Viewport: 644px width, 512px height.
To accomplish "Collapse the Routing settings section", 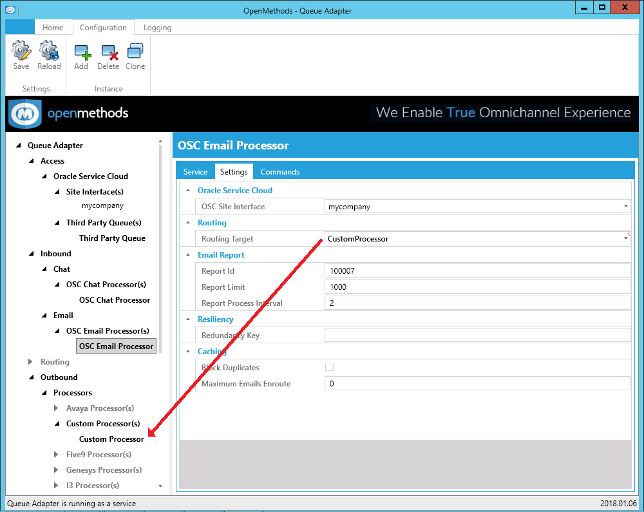I will 188,223.
